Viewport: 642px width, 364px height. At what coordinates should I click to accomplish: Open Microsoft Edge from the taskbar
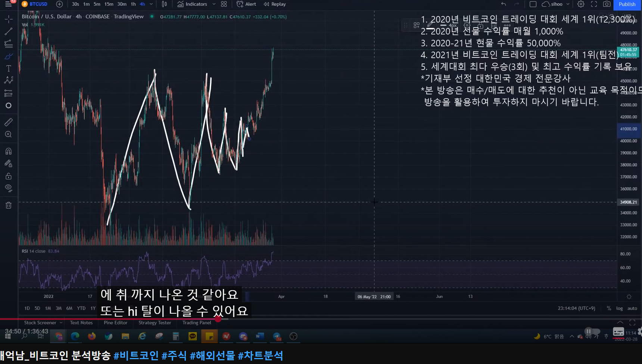75,336
